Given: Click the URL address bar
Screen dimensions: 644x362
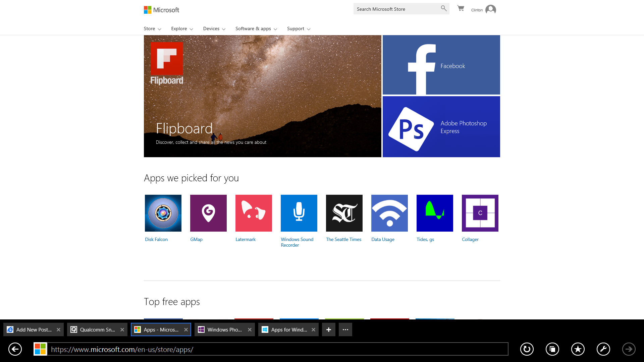Looking at the screenshot, I should click(278, 349).
